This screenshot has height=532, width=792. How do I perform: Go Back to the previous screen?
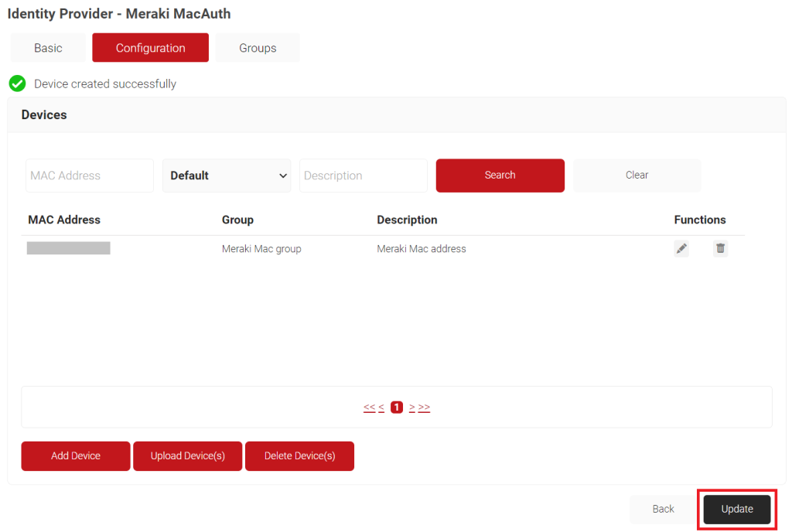(x=662, y=509)
